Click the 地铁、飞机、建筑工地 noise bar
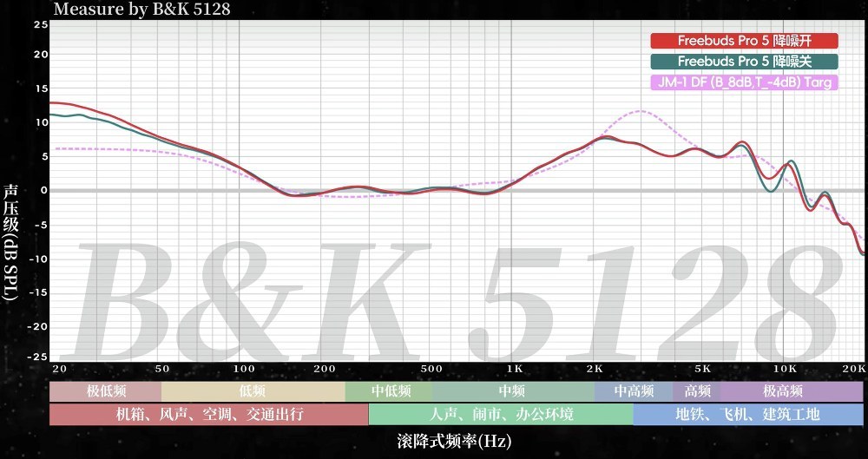868x459 pixels. [x=748, y=414]
